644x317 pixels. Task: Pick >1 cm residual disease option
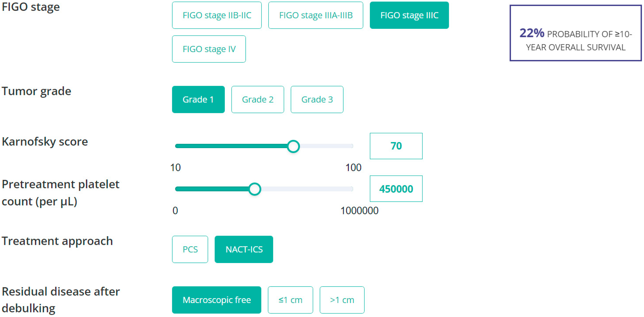342,300
